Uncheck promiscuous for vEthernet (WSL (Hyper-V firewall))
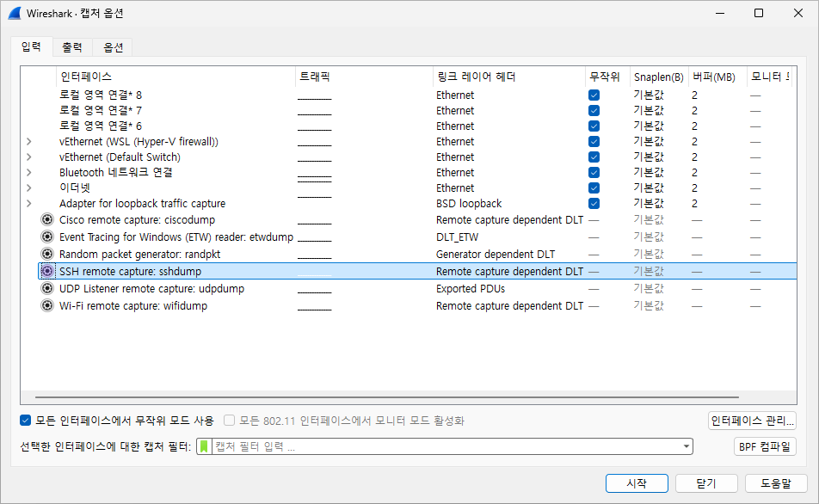The width and height of the screenshot is (819, 504). click(x=594, y=142)
